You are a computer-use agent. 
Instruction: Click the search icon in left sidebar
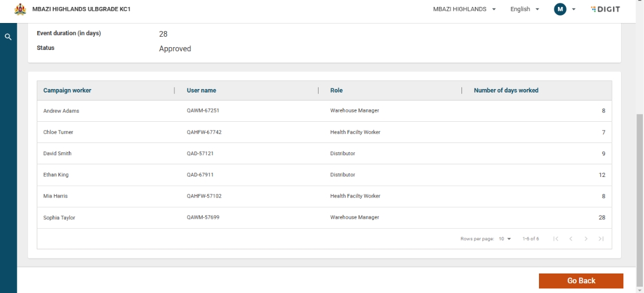(8, 37)
